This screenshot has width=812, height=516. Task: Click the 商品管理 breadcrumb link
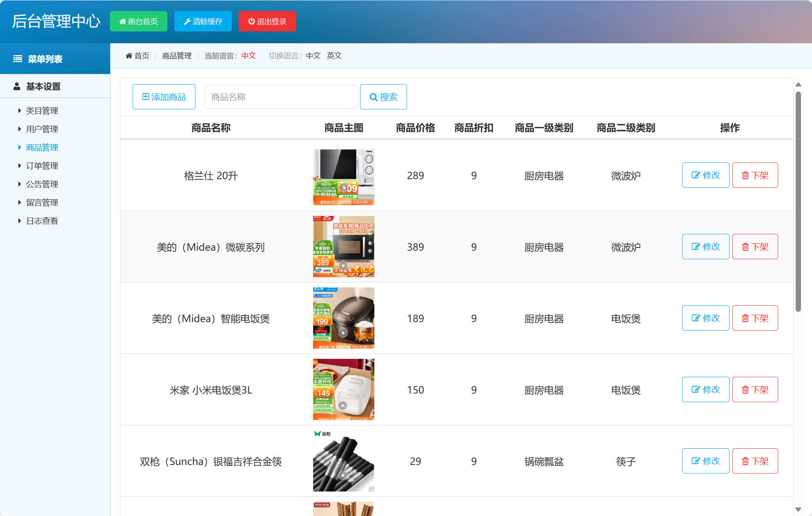pyautogui.click(x=176, y=56)
